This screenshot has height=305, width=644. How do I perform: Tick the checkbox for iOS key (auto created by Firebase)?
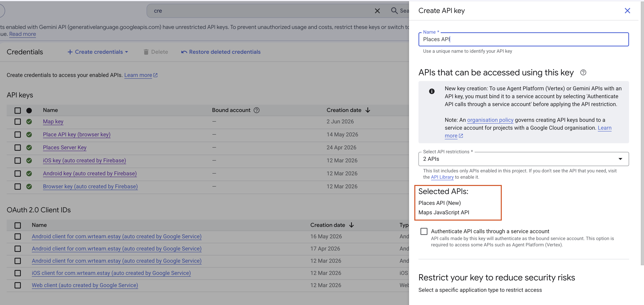(17, 161)
